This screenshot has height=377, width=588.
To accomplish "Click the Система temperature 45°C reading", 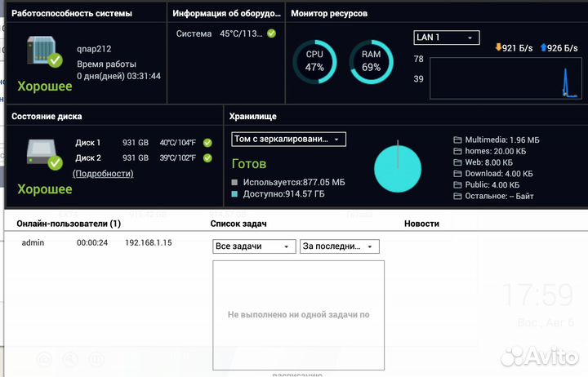I will 241,33.
